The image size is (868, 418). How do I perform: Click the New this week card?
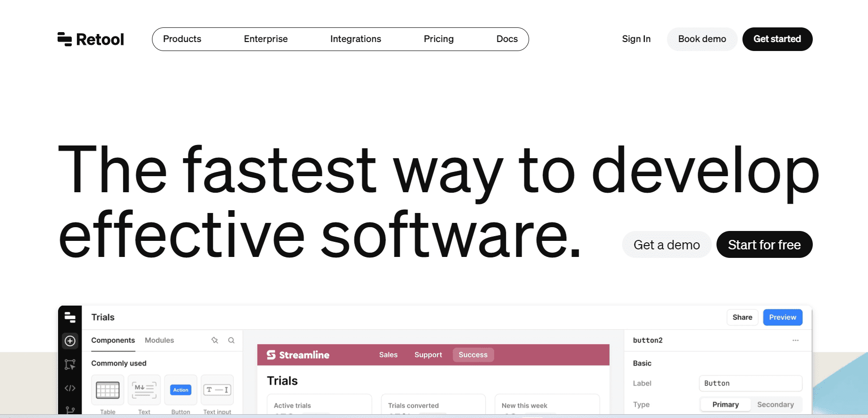pos(547,405)
